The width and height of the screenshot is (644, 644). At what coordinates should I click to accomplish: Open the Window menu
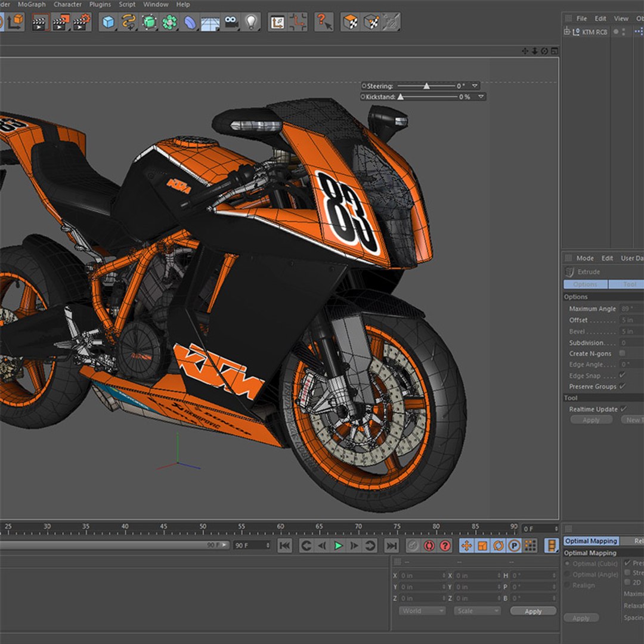click(x=156, y=5)
